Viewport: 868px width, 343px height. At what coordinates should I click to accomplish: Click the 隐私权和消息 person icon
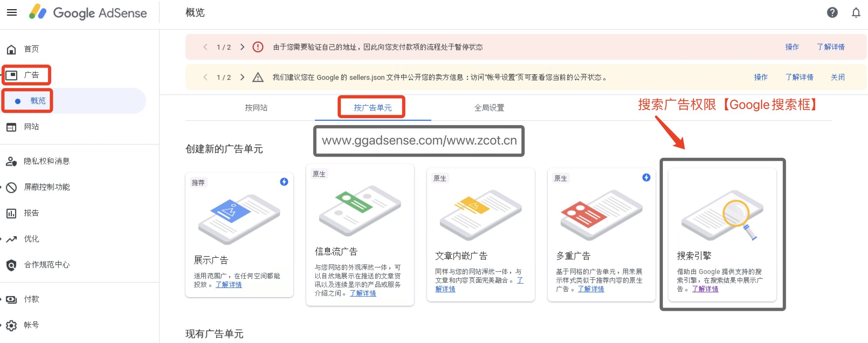tap(12, 161)
